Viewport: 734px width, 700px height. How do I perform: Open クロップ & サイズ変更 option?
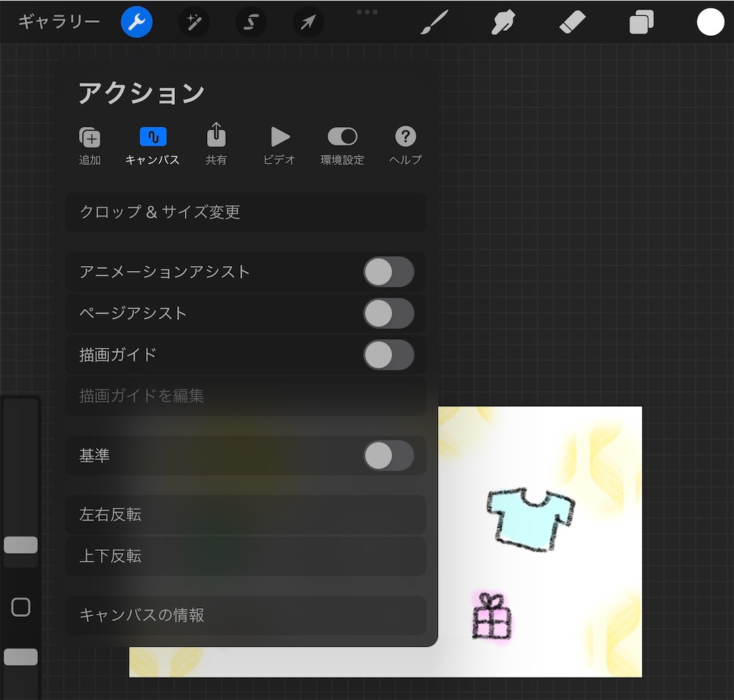click(x=246, y=212)
